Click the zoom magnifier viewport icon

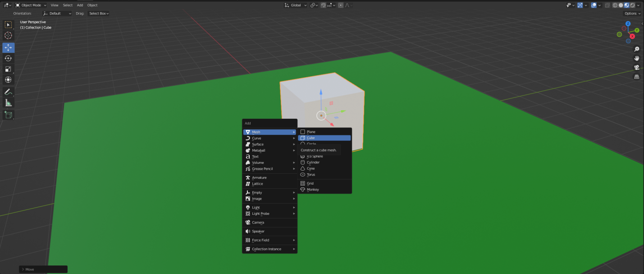[637, 49]
